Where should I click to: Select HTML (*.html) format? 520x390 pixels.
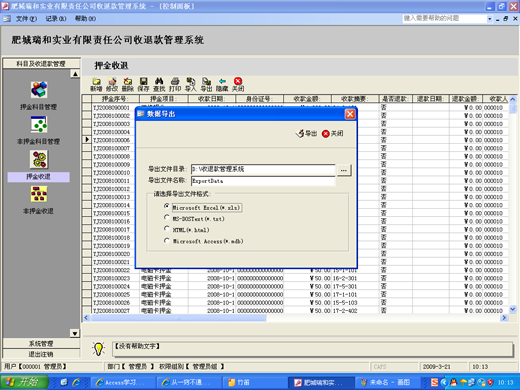point(167,229)
